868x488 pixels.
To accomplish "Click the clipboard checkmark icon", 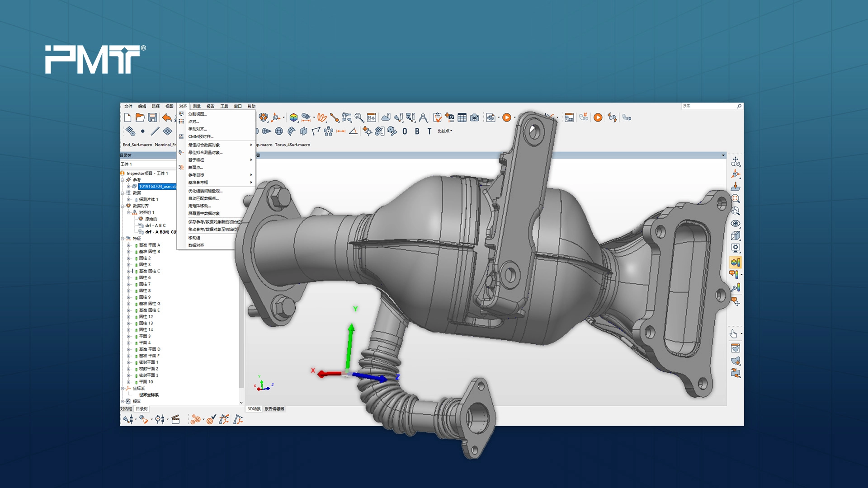I will (x=437, y=117).
